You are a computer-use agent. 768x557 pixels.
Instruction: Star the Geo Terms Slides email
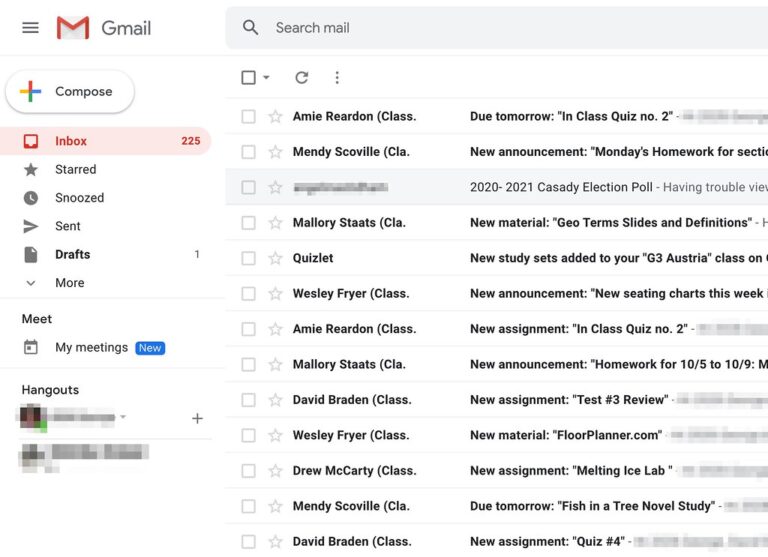275,223
